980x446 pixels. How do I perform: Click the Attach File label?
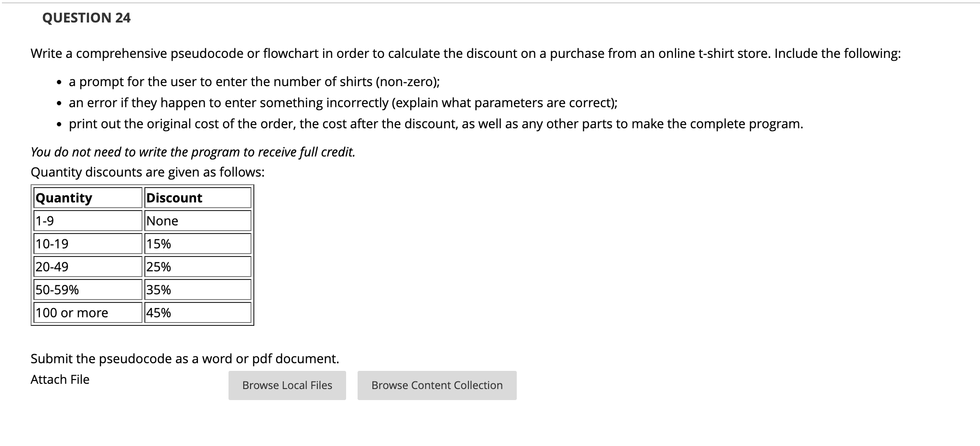pos(59,379)
